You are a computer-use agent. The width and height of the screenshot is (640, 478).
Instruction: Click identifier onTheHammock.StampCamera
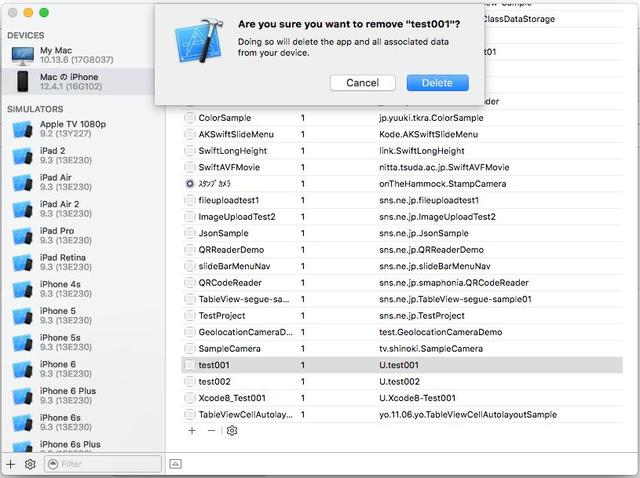pyautogui.click(x=442, y=184)
